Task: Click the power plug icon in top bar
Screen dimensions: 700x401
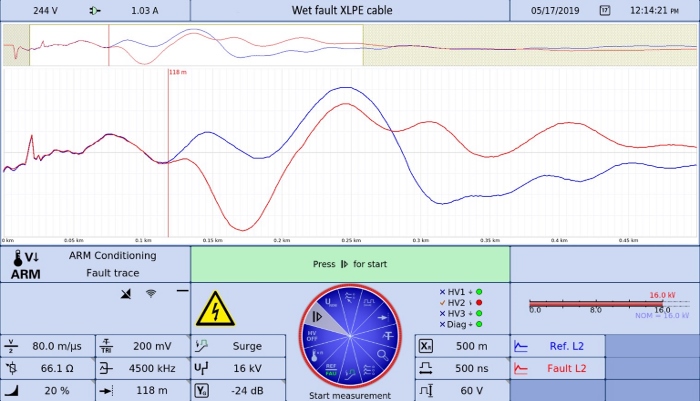Action: (x=94, y=10)
